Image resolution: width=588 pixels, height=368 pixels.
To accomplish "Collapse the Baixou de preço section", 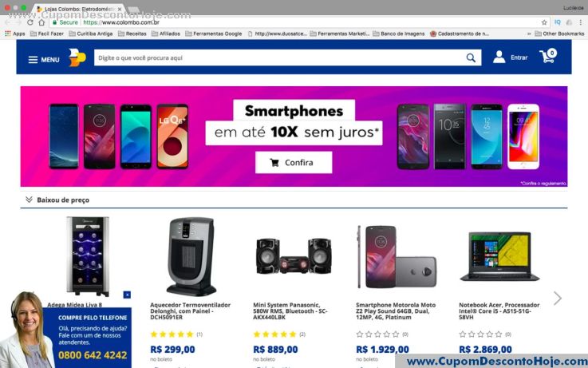I will (x=29, y=200).
